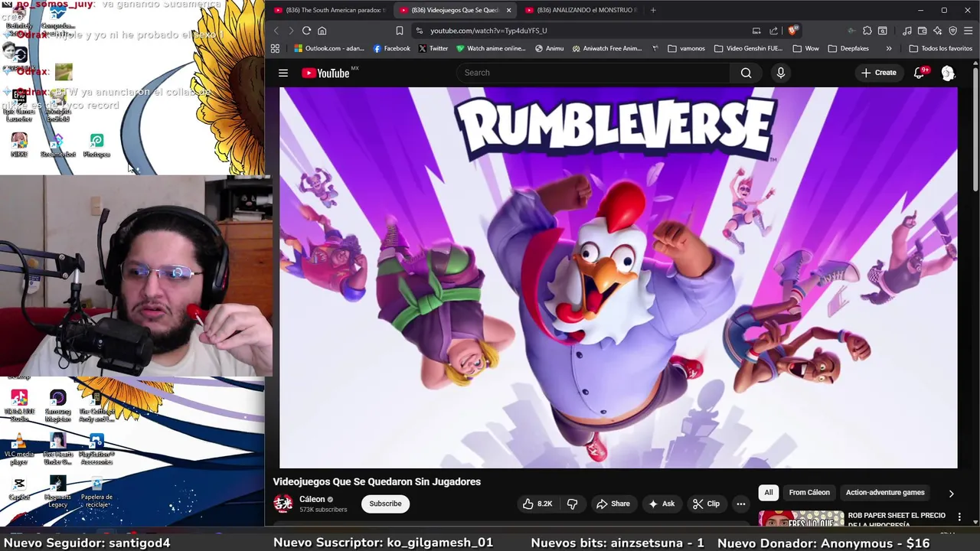Open the browser home page button

(x=322, y=31)
